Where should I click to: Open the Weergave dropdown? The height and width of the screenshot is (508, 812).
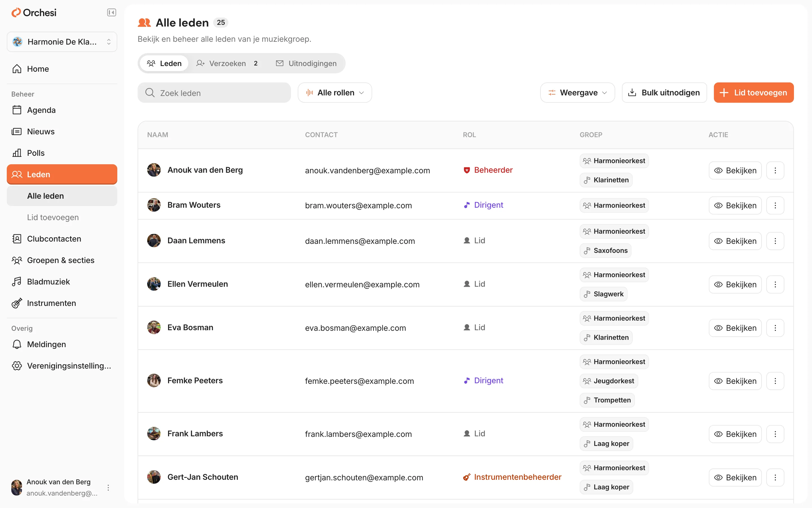click(x=577, y=93)
